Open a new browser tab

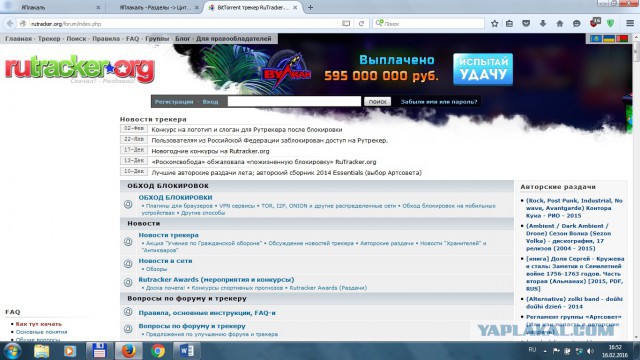[310, 7]
